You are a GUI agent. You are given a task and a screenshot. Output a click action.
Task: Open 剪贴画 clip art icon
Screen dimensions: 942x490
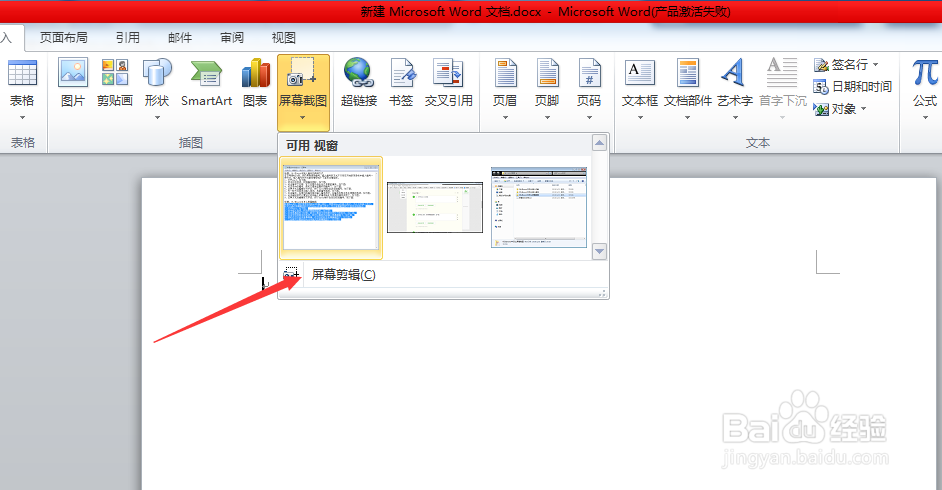(x=115, y=73)
